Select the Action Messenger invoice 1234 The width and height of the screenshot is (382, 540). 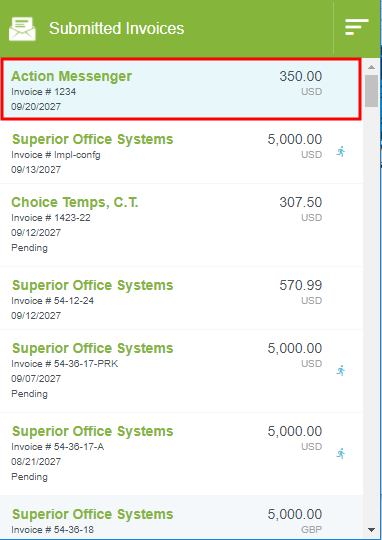click(x=181, y=89)
